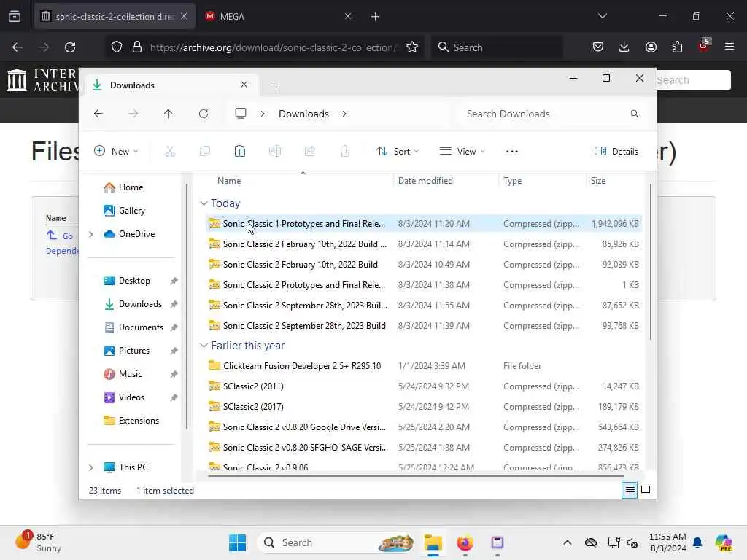Click the Search Downloads field
The height and width of the screenshot is (560, 747).
click(x=551, y=114)
